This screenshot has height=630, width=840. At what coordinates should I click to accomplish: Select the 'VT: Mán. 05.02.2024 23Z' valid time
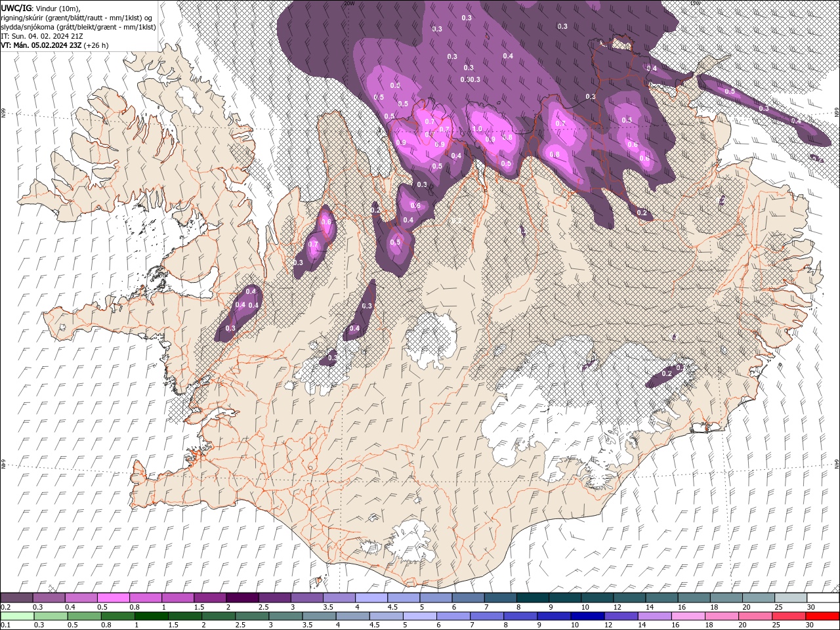pos(41,45)
